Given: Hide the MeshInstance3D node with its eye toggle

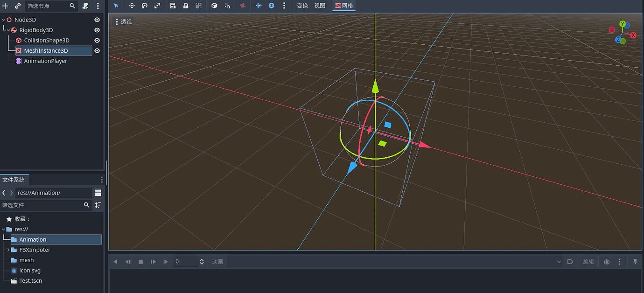Looking at the screenshot, I should point(97,50).
